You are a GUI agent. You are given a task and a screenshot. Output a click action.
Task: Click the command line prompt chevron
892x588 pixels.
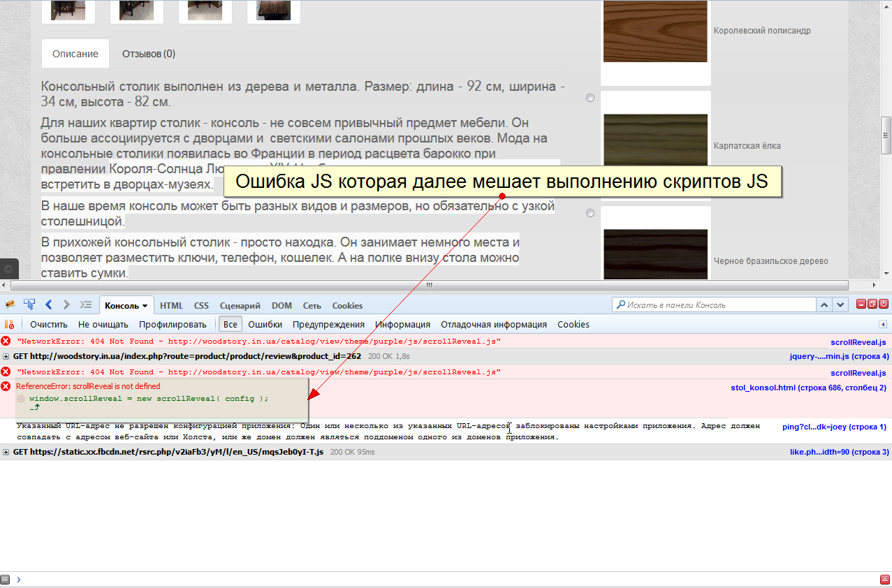[19, 580]
